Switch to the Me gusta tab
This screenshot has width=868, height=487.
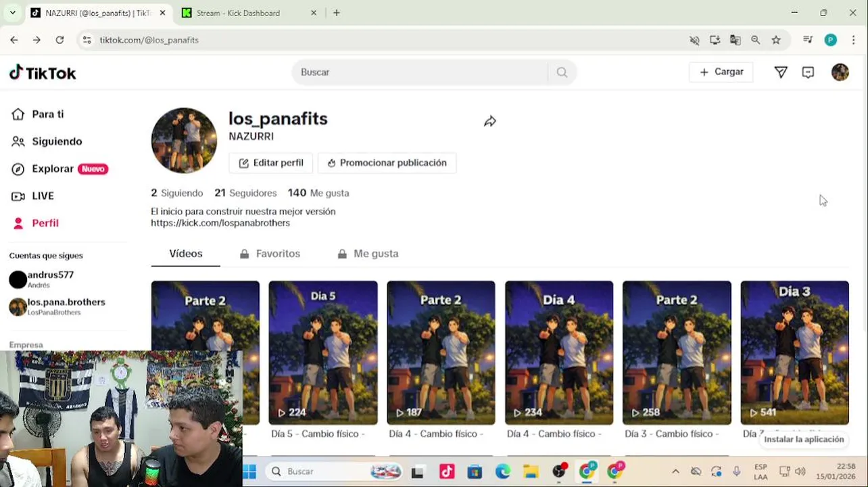[368, 254]
